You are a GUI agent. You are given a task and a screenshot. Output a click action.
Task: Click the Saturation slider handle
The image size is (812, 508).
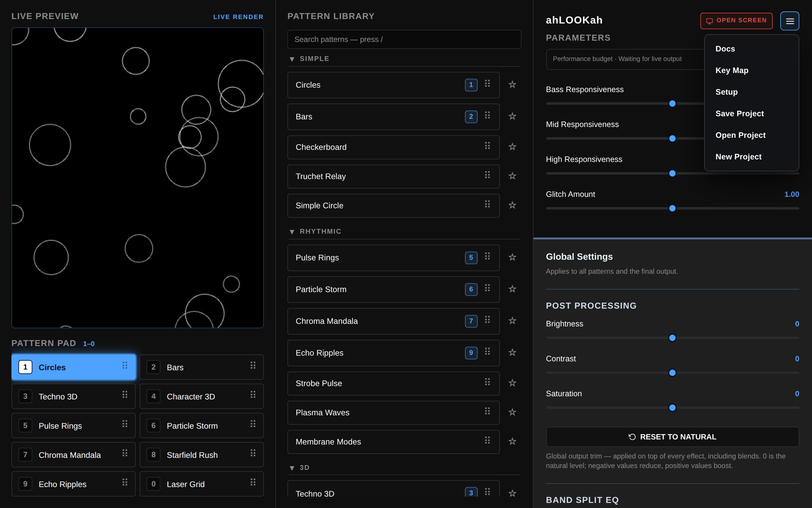click(672, 408)
